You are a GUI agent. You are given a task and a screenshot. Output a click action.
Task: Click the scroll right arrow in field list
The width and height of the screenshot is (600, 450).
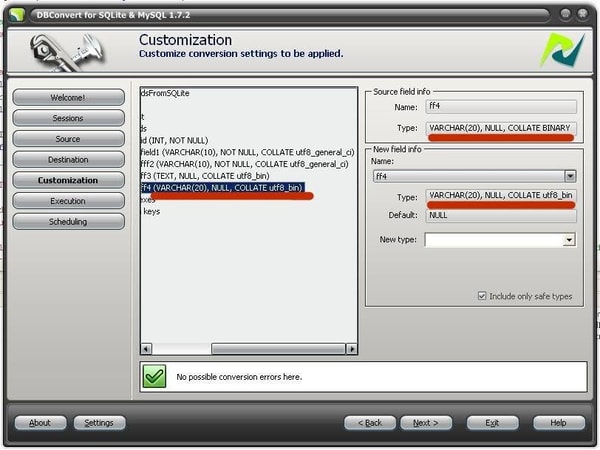click(x=352, y=349)
